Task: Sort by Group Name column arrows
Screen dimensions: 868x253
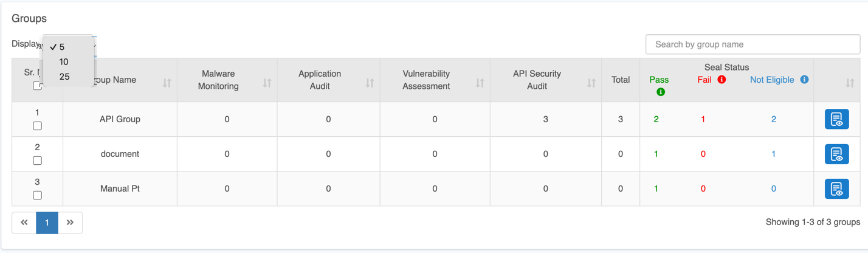Action: coord(167,83)
